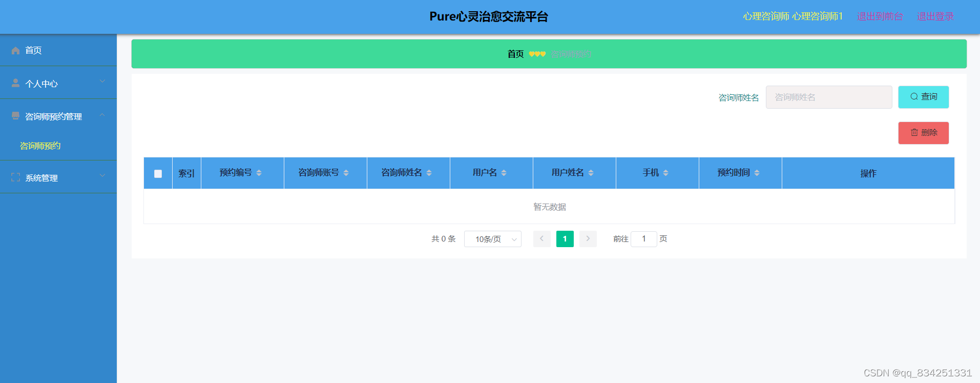Click the faded breadcrumb text after the hearts
The width and height of the screenshot is (980, 383).
coord(571,54)
